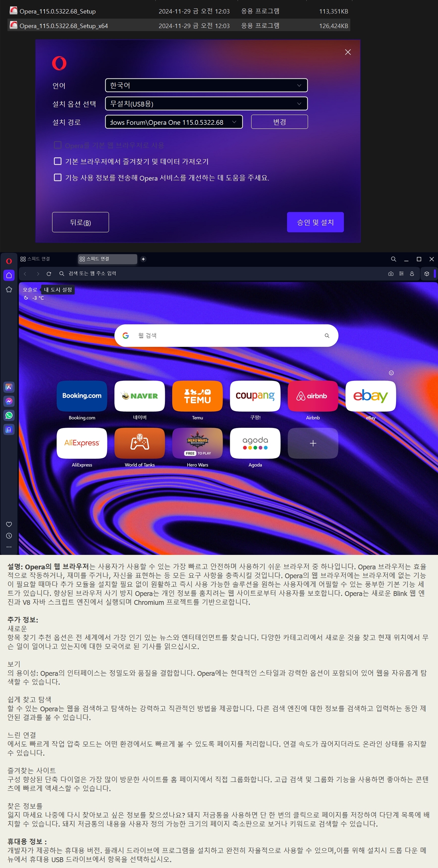This screenshot has width=438, height=868.
Task: Open the Temu speed dial tile
Action: [x=198, y=396]
